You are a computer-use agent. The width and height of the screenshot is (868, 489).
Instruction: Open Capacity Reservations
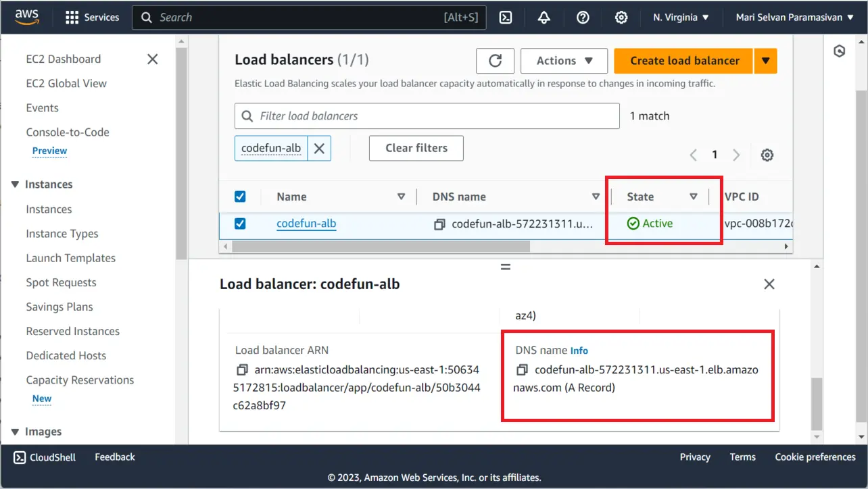point(80,380)
